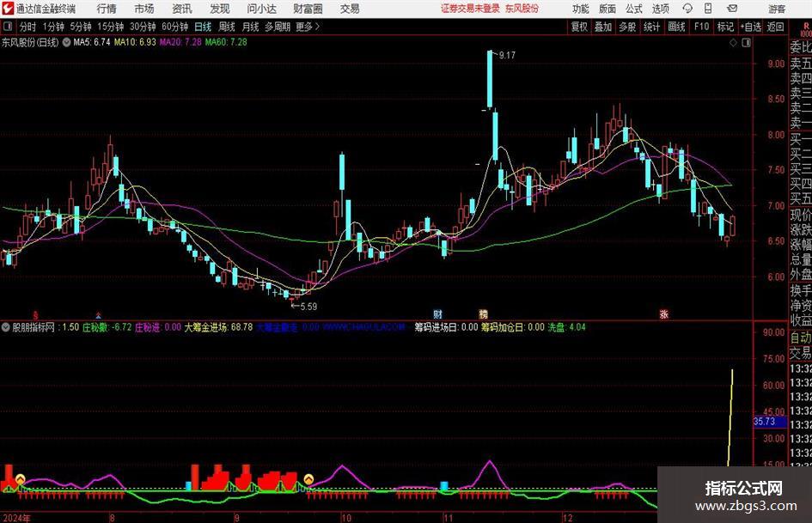The width and height of the screenshot is (812, 523).
Task: Click the Tongdaxin red logo icon
Action: tap(8, 9)
